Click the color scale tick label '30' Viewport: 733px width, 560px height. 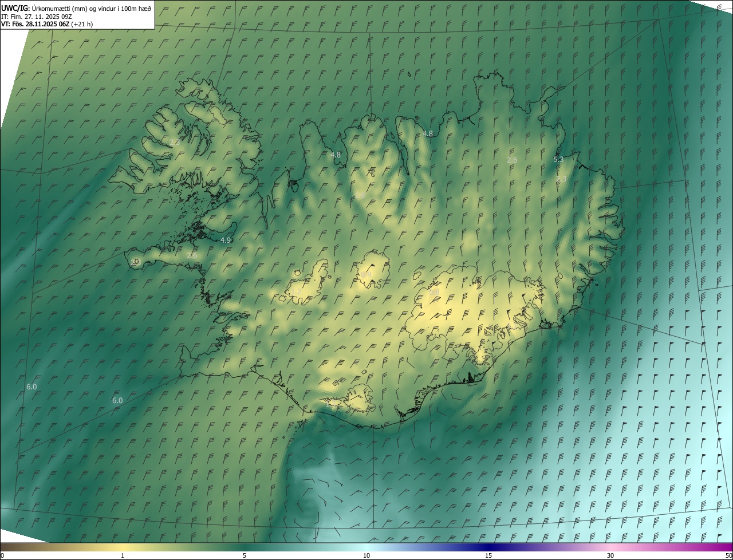tap(610, 556)
